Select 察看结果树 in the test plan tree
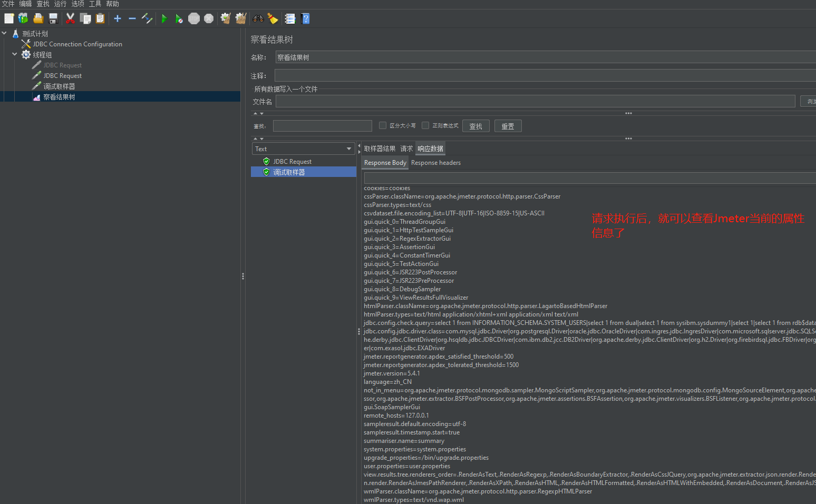Viewport: 816px width, 504px height. point(59,97)
